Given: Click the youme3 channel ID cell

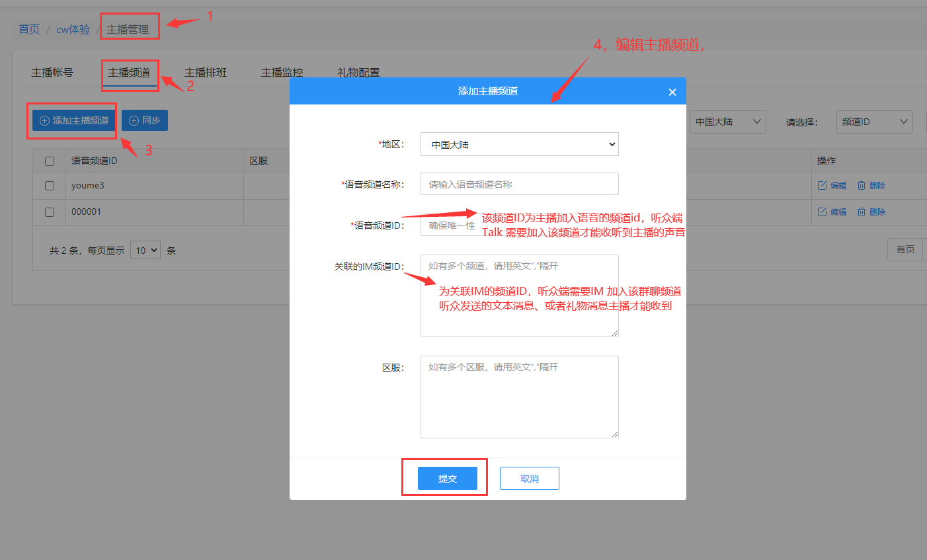Looking at the screenshot, I should tap(154, 186).
